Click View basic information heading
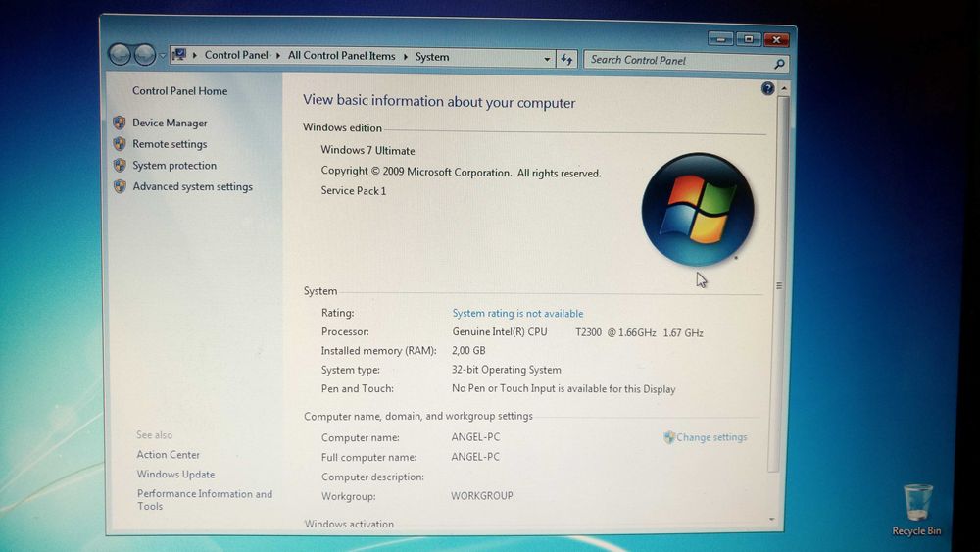Viewport: 980px width, 552px height. pos(439,101)
